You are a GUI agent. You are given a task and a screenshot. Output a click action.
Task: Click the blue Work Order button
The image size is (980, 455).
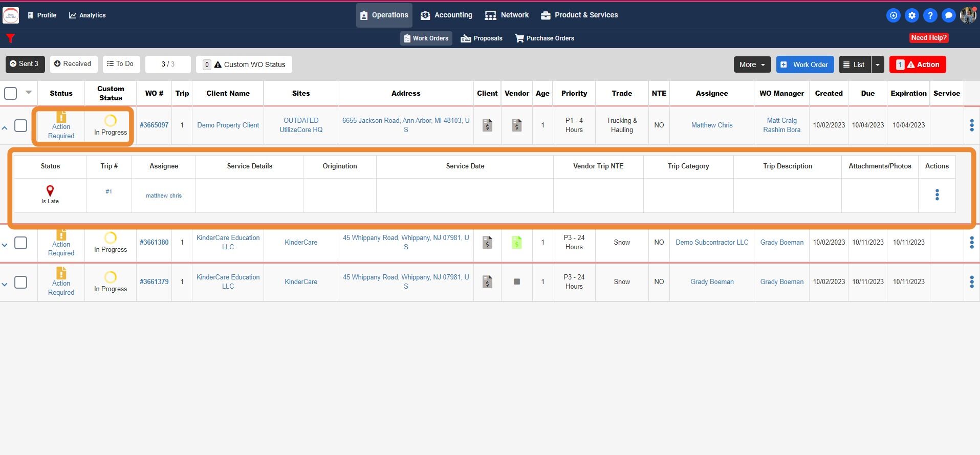click(805, 64)
